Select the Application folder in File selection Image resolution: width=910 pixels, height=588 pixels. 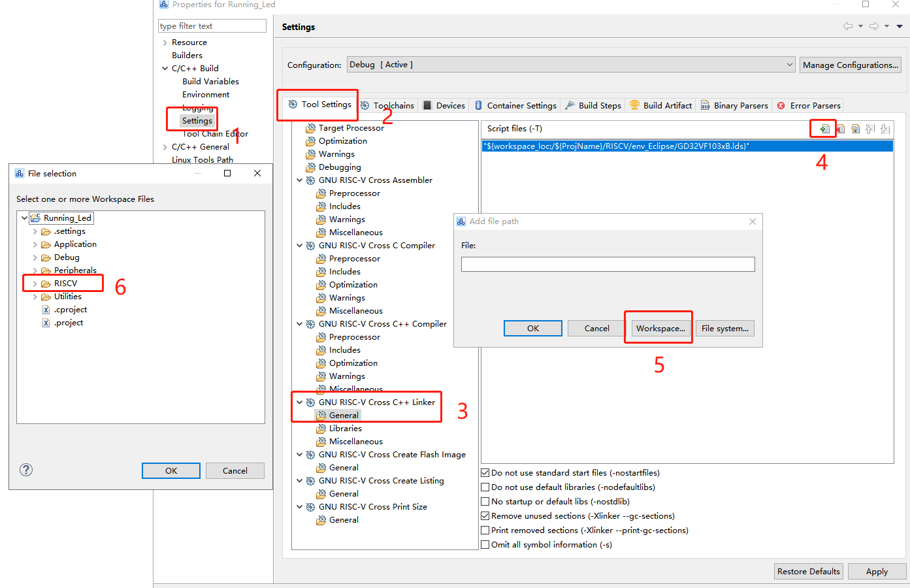75,244
